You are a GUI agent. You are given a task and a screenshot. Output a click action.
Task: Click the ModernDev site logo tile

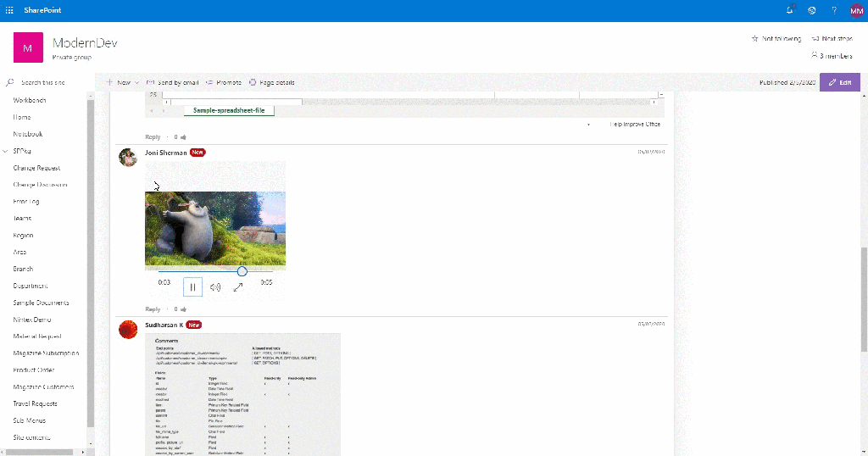(x=28, y=48)
